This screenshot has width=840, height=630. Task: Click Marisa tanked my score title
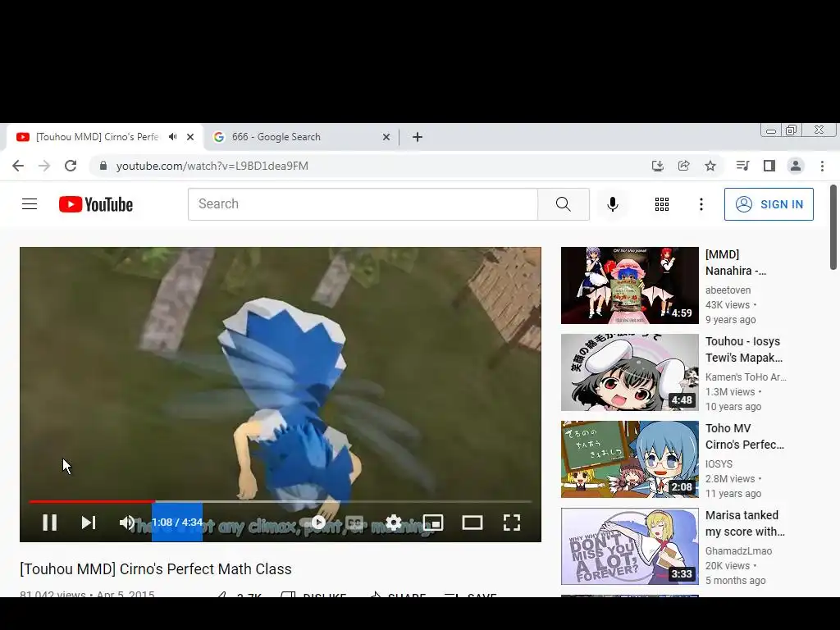(745, 523)
